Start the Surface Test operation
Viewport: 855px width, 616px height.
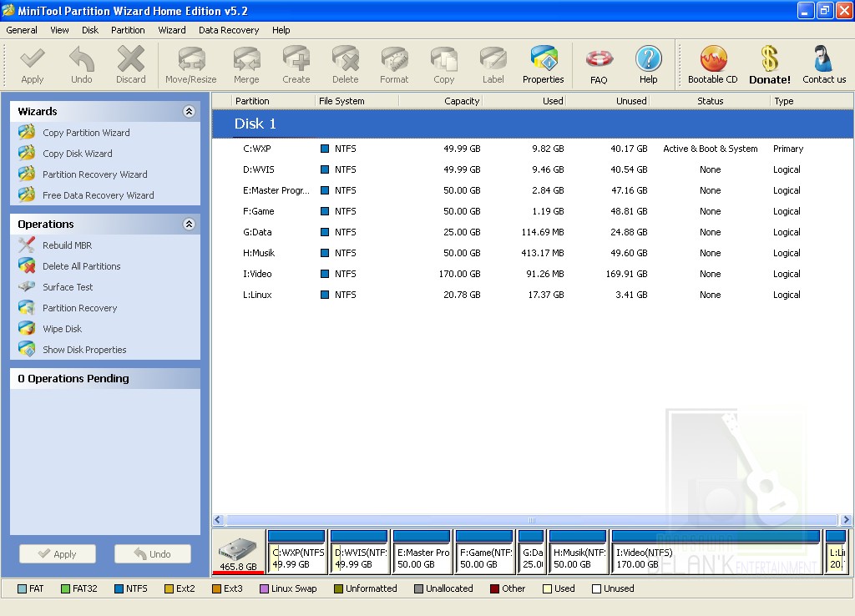click(68, 287)
